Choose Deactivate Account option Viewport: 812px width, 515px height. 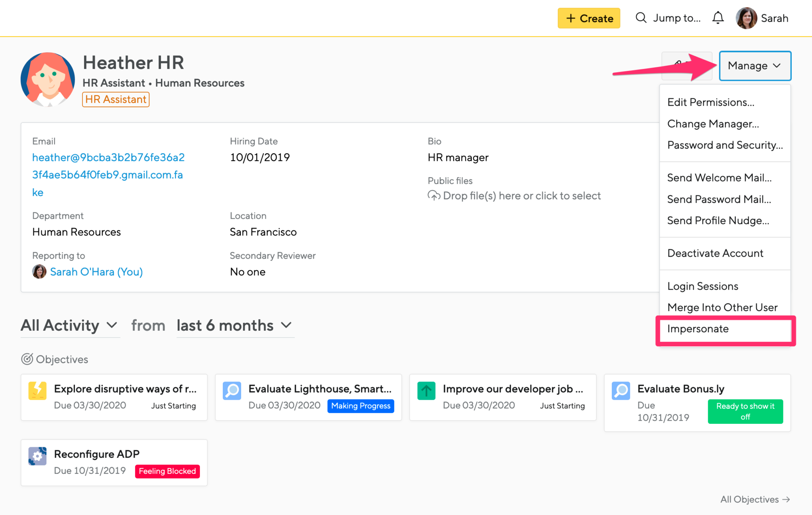714,253
